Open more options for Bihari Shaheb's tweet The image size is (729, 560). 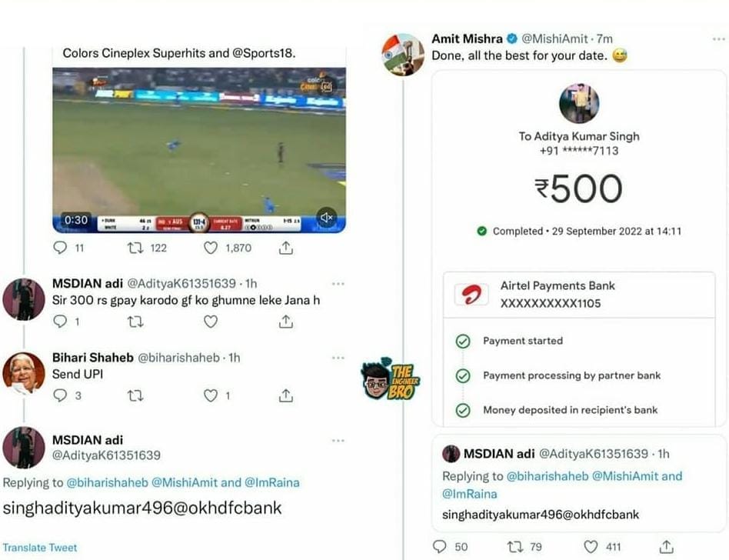point(338,358)
